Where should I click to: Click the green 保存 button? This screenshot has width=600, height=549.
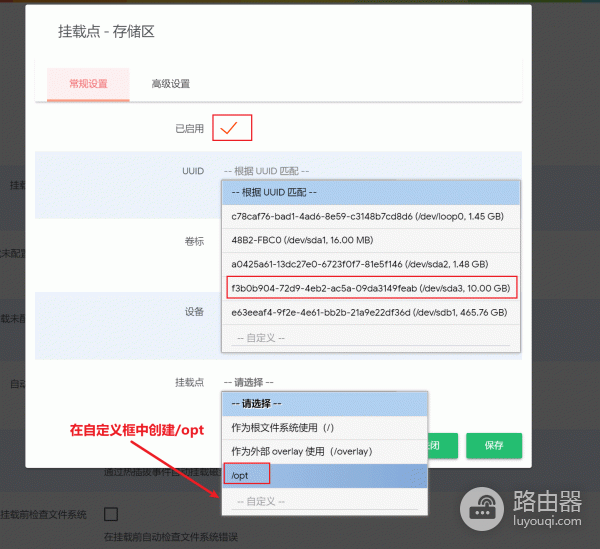pyautogui.click(x=494, y=445)
